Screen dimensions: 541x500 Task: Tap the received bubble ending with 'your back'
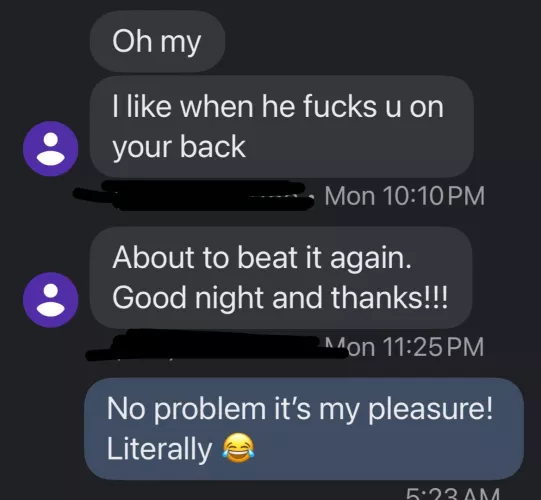(282, 127)
